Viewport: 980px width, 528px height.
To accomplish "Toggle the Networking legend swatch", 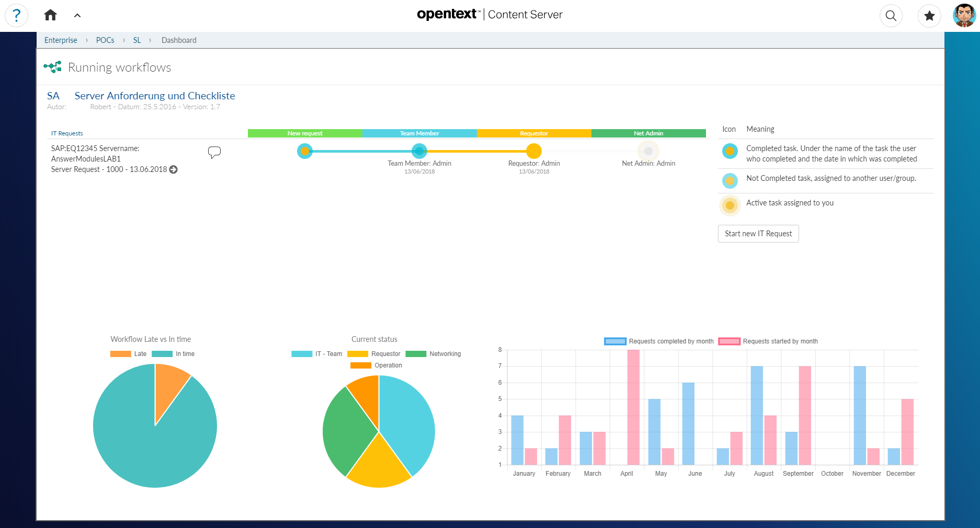I will 416,354.
